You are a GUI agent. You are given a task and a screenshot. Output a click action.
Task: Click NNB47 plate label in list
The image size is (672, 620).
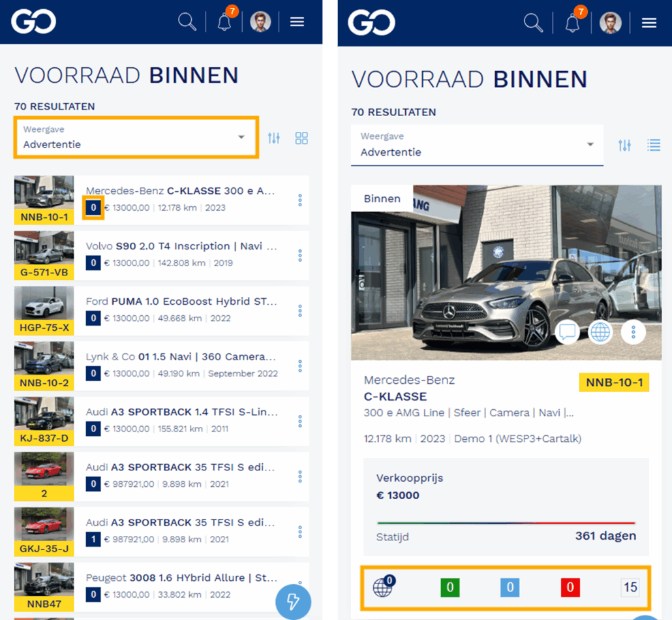44,604
